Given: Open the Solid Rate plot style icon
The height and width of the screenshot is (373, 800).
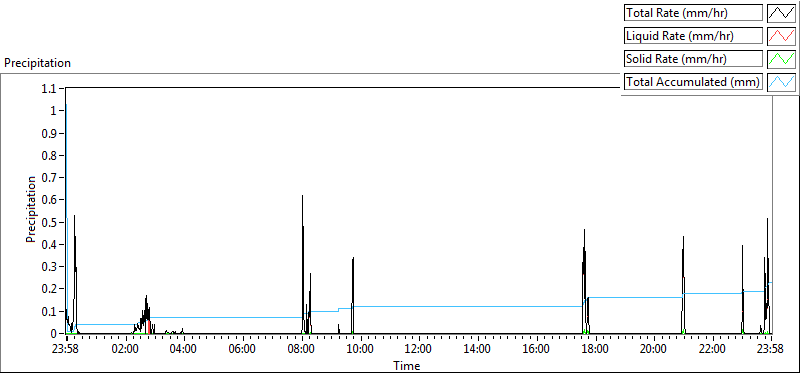Looking at the screenshot, I should pyautogui.click(x=781, y=59).
